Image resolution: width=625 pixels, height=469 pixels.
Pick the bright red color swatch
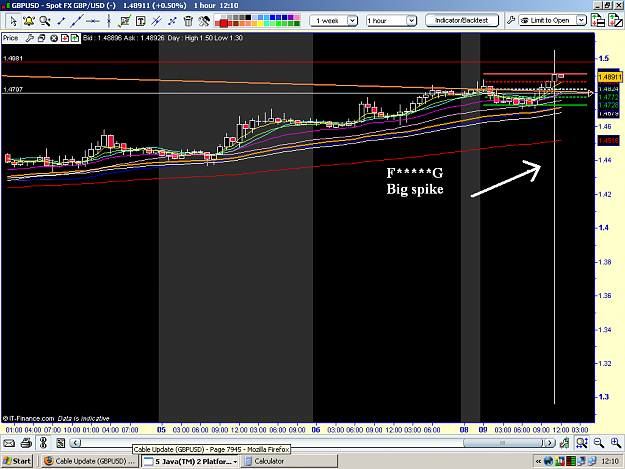tap(224, 24)
